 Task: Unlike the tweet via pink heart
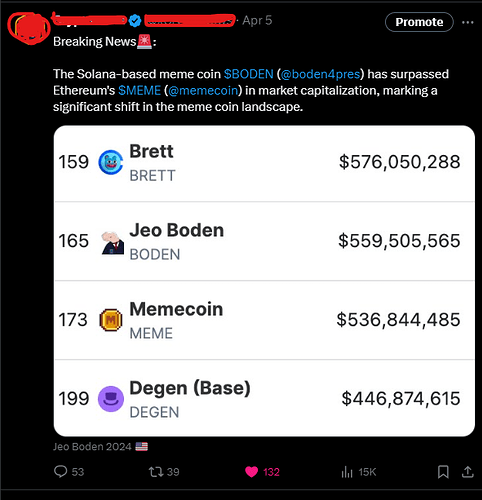pyautogui.click(x=251, y=472)
